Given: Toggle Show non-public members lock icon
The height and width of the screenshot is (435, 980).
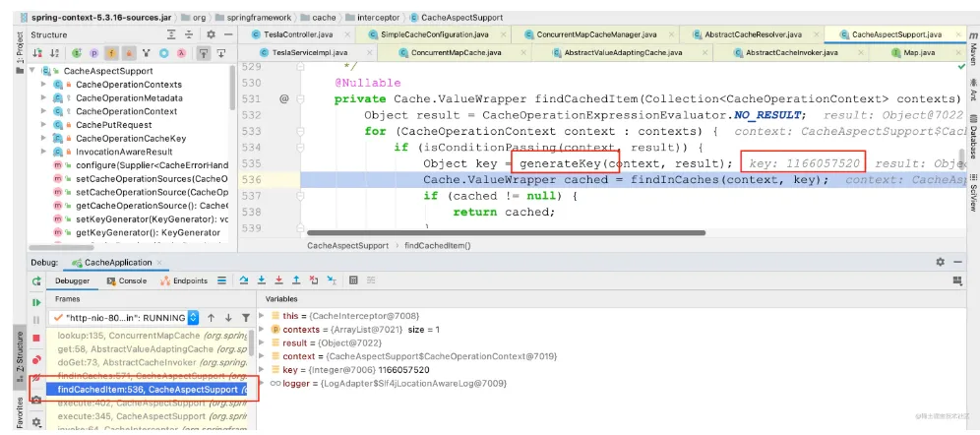Looking at the screenshot, I should 129,54.
